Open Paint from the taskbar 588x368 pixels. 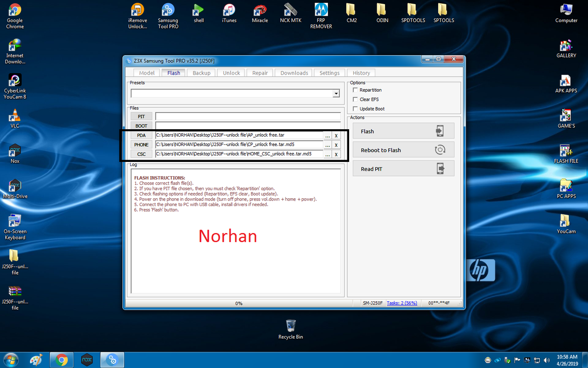pos(37,360)
